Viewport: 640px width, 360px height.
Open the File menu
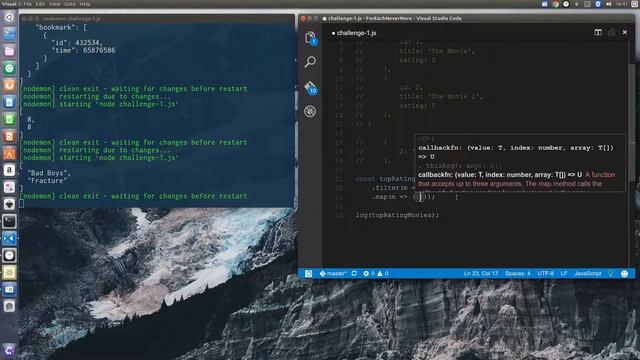(27, 4)
